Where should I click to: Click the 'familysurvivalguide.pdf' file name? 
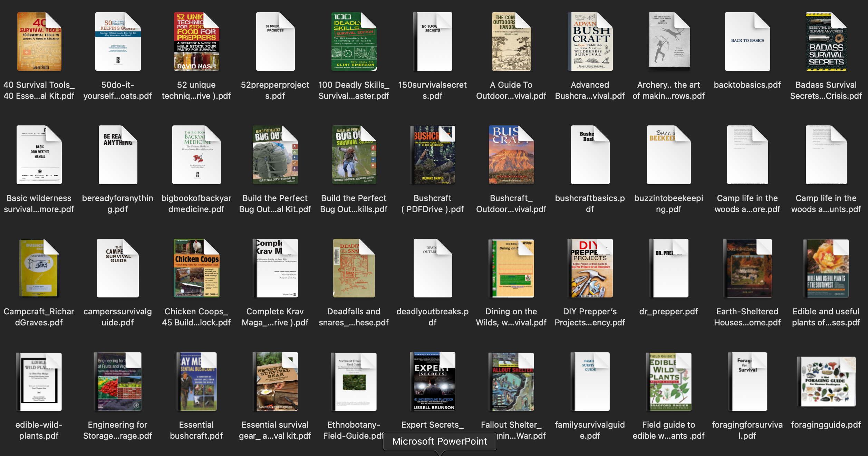(x=590, y=430)
